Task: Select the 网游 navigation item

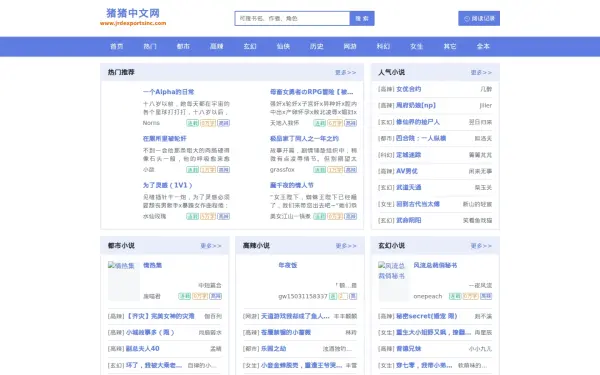Action: click(x=350, y=46)
